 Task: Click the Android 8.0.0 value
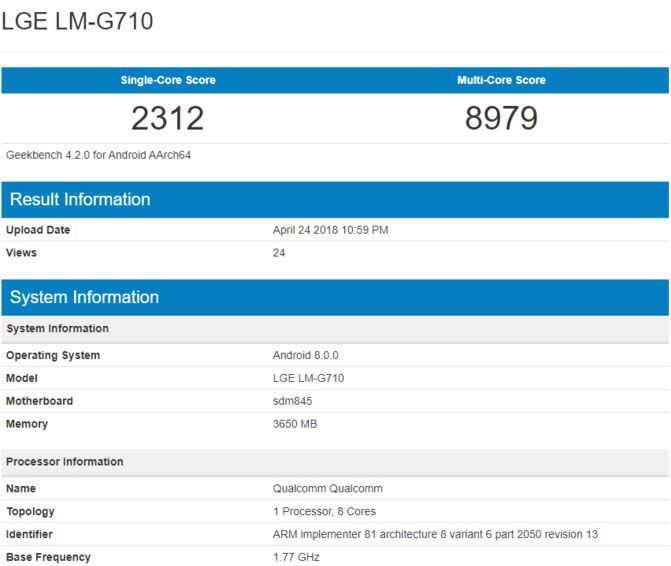point(306,356)
